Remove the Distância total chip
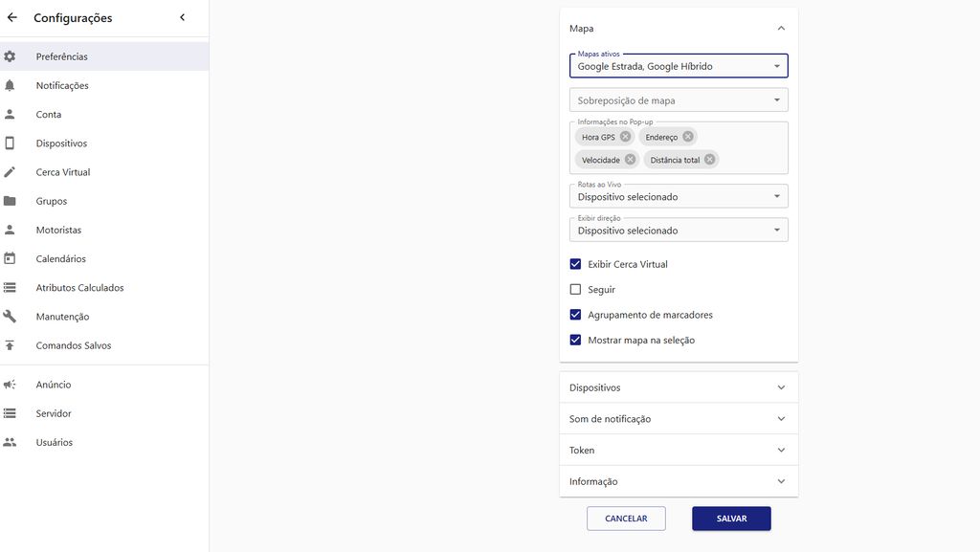980x552 pixels. coord(709,160)
